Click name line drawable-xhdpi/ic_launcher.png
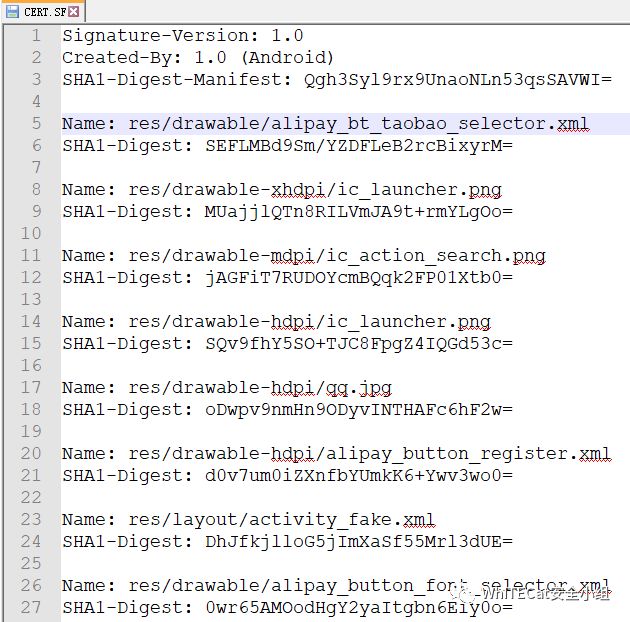The width and height of the screenshot is (630, 622). (282, 190)
